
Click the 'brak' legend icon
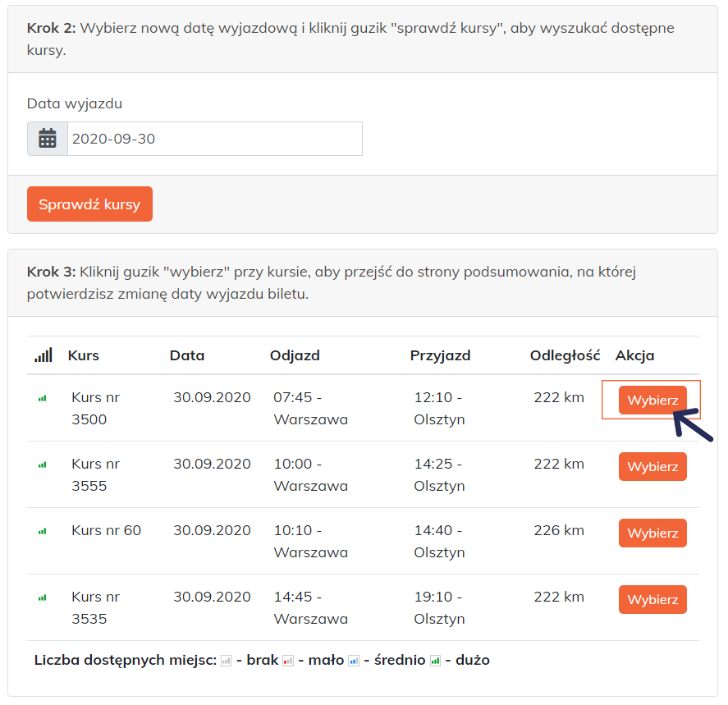pos(226,661)
